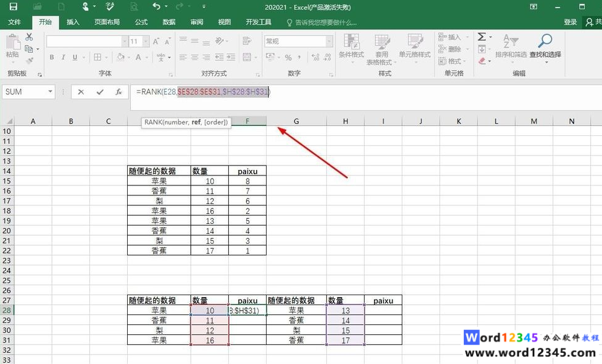Click the Undo arrow icon
This screenshot has height=364, width=602.
(156, 7)
